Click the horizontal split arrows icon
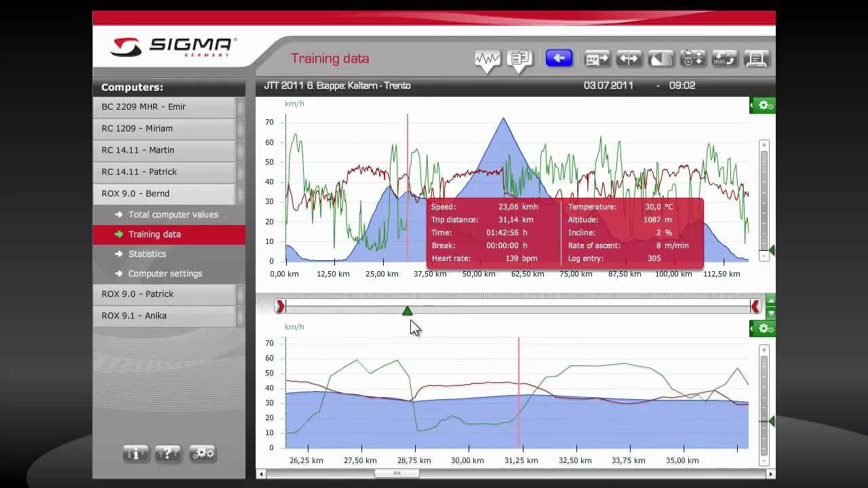Screen dimensions: 868x488 tap(629, 59)
